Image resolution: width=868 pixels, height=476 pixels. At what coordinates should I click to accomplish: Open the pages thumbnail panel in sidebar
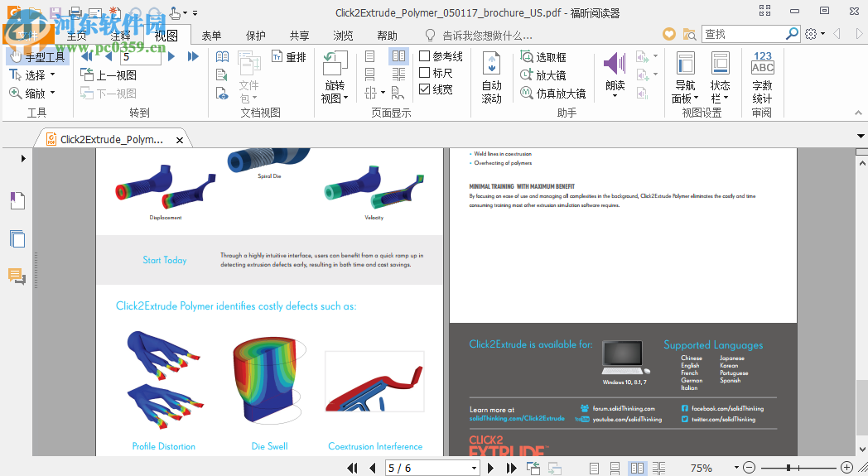[17, 238]
